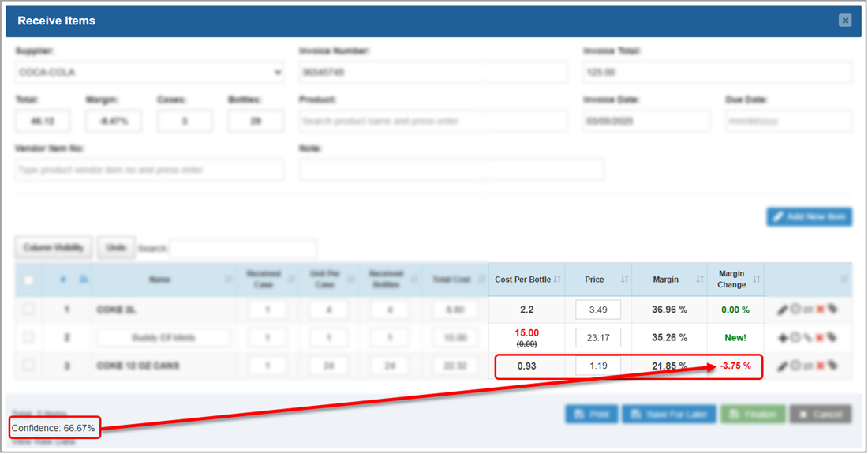Click the Undo button
Image resolution: width=868 pixels, height=454 pixels.
(116, 247)
